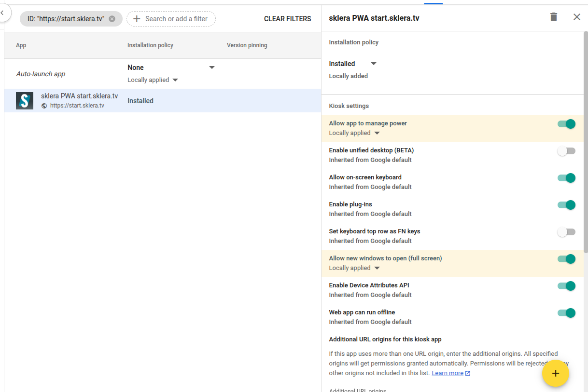Click the Search or add a filter field
This screenshot has width=588, height=392.
click(171, 19)
